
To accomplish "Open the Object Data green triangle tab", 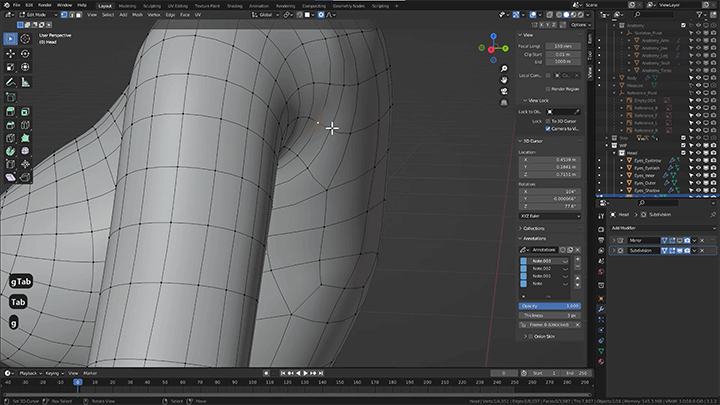I will [x=601, y=351].
